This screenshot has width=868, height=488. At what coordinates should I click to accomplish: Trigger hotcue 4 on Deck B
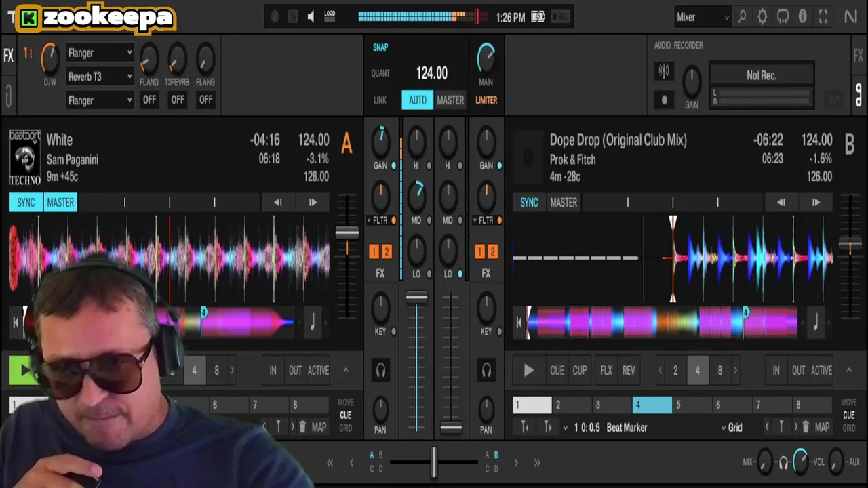click(652, 405)
